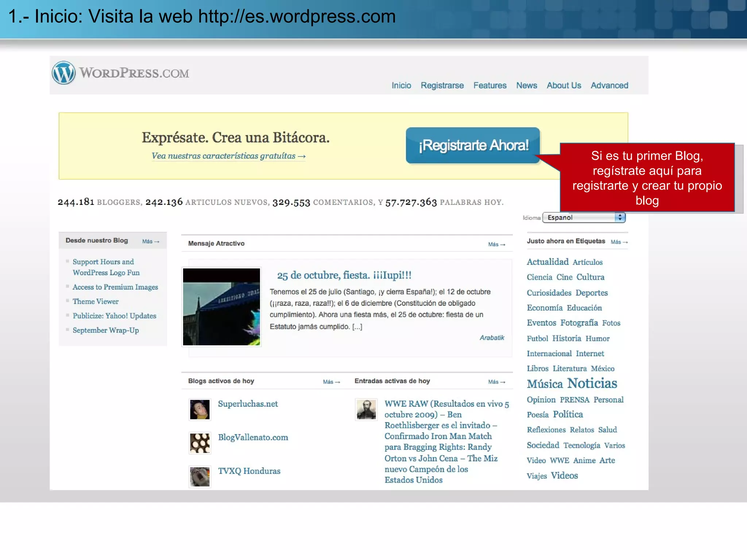Select the Humor tag
This screenshot has height=560, width=747.
[597, 338]
